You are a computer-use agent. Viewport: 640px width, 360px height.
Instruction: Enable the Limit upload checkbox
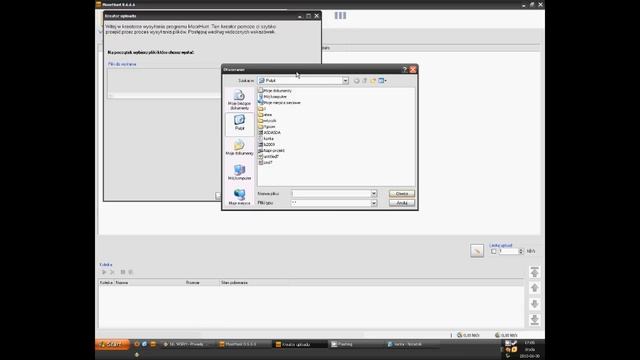[493, 251]
